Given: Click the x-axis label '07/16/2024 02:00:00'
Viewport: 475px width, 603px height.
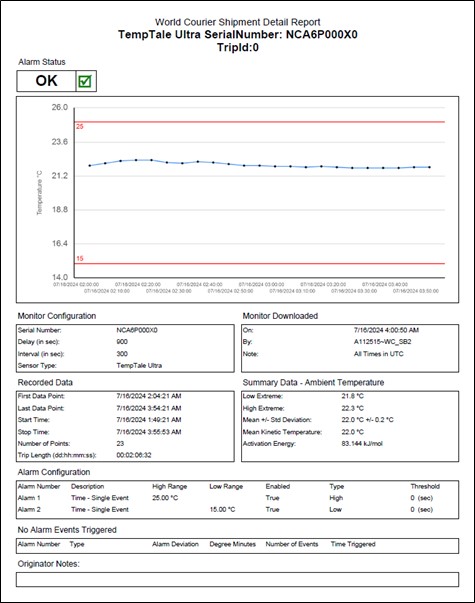Looking at the screenshot, I should (x=76, y=285).
